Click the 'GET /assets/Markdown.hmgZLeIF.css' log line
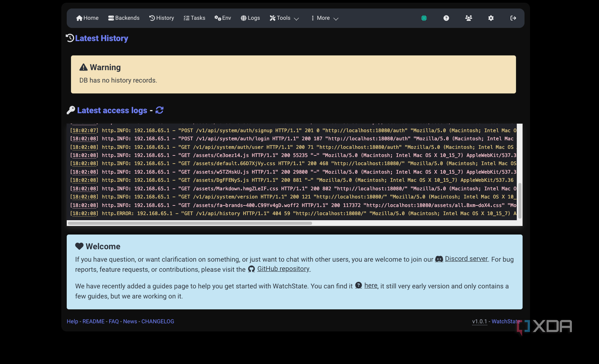 click(293, 188)
